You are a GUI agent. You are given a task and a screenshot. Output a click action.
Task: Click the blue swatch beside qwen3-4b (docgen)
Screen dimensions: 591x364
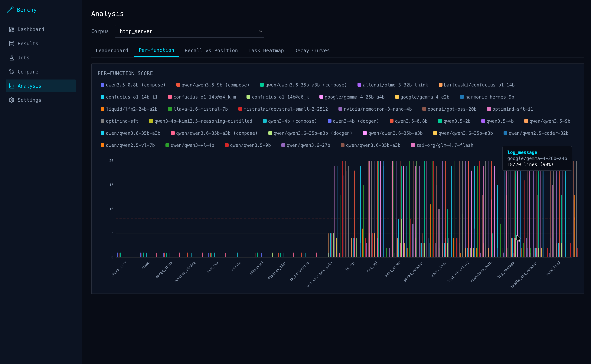point(330,121)
